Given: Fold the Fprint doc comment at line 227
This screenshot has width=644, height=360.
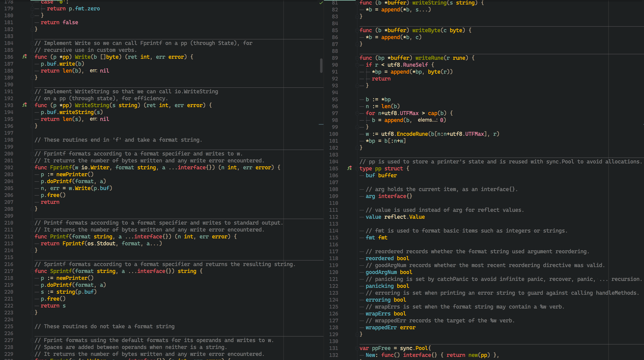Looking at the screenshot, I should click(32, 340).
